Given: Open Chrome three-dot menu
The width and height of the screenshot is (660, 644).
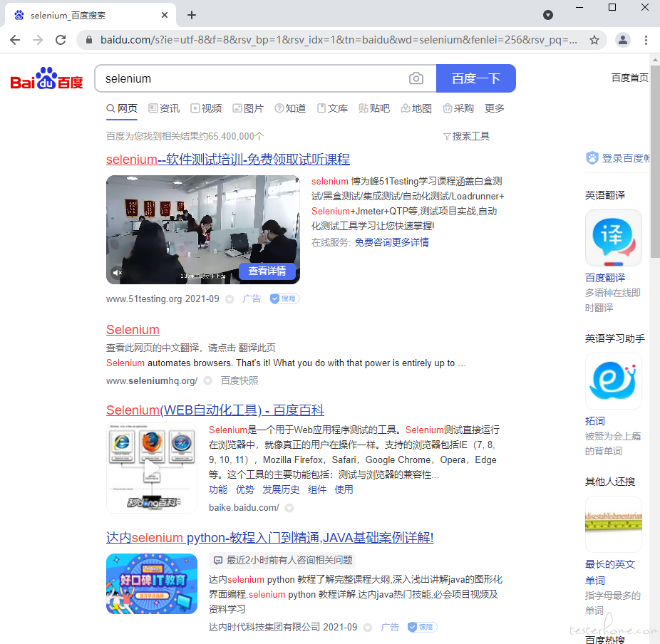Looking at the screenshot, I should click(646, 40).
